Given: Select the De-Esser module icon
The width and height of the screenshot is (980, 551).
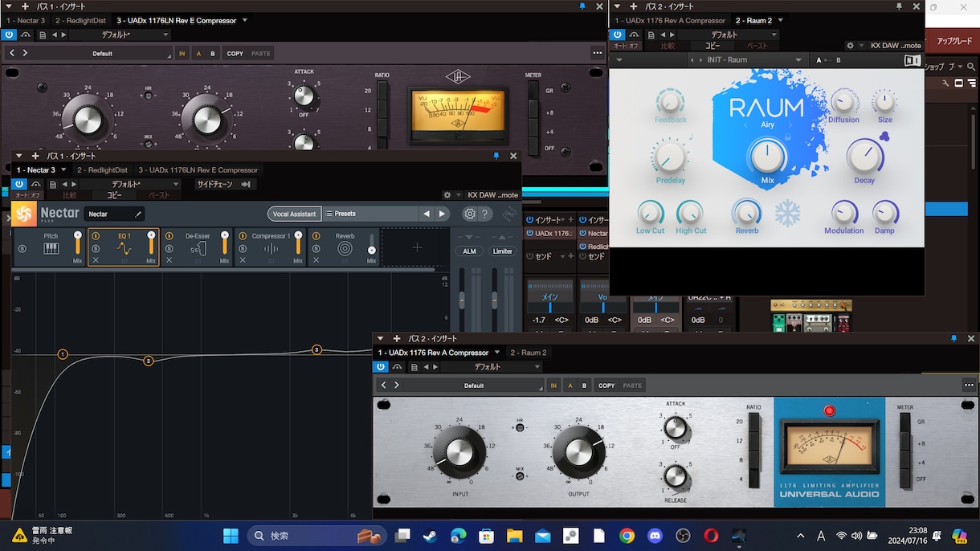Looking at the screenshot, I should [x=198, y=249].
